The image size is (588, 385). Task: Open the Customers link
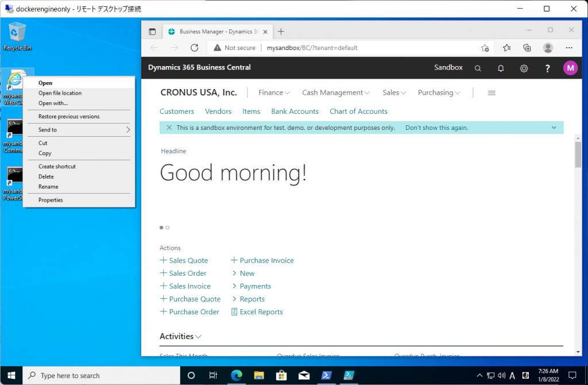tap(177, 111)
